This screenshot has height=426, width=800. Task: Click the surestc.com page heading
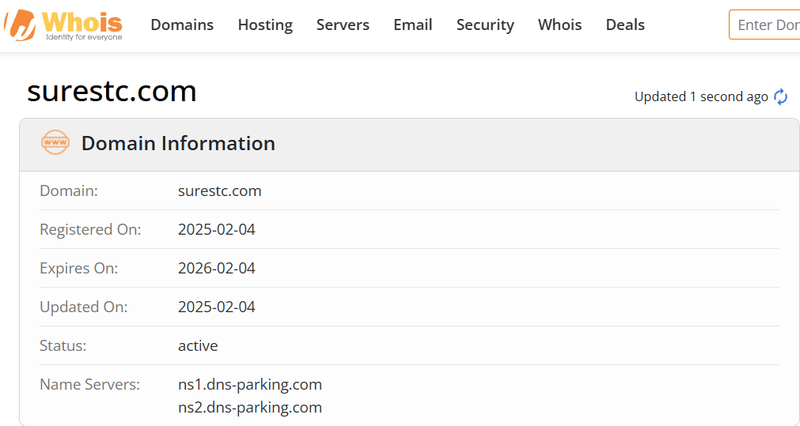112,91
